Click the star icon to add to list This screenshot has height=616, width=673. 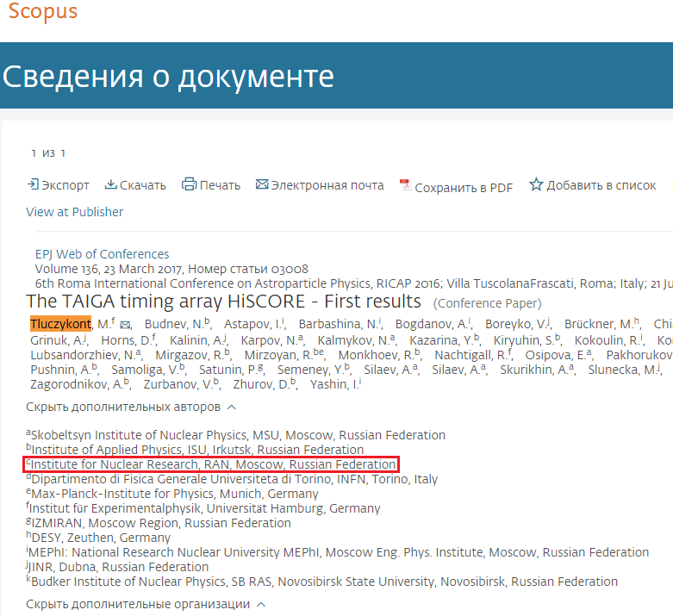coord(536,184)
